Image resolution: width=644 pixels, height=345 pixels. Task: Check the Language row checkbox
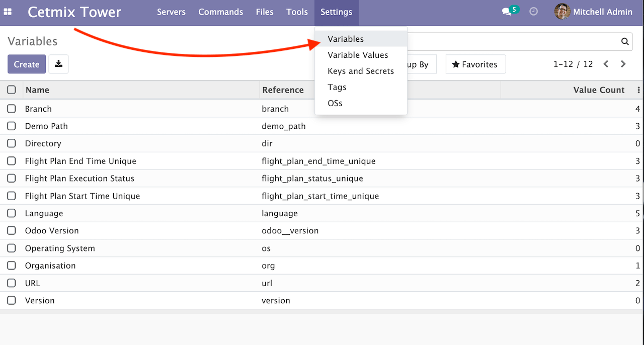11,213
